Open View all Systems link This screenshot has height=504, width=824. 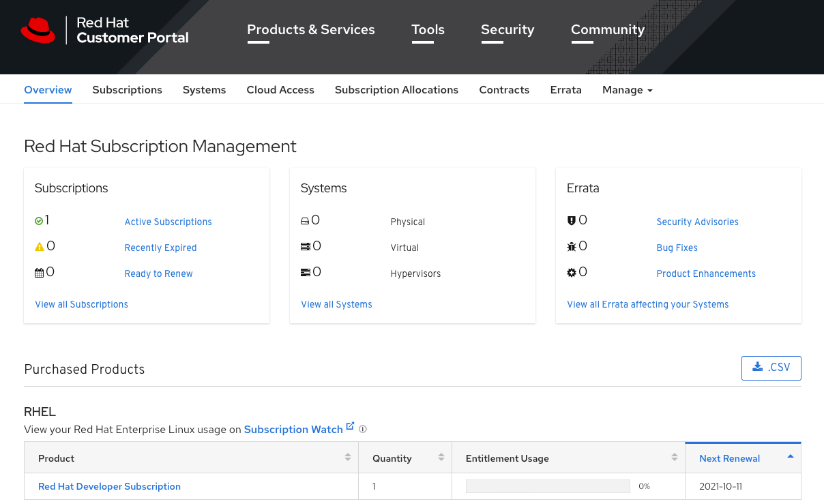point(336,304)
